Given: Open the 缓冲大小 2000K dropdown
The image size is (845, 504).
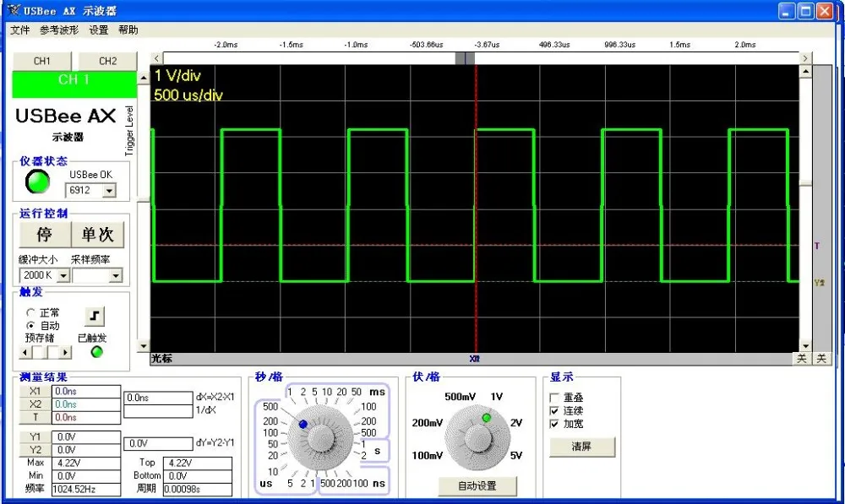Looking at the screenshot, I should 63,276.
